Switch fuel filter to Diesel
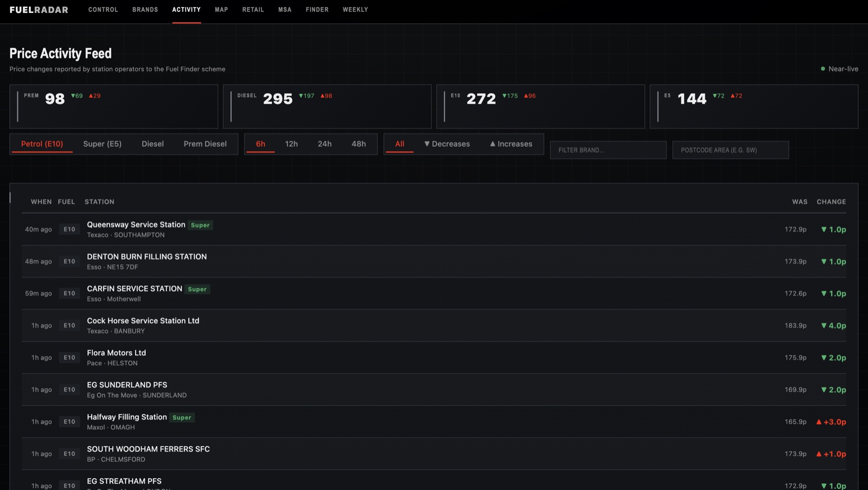This screenshot has height=490, width=868. click(x=152, y=144)
